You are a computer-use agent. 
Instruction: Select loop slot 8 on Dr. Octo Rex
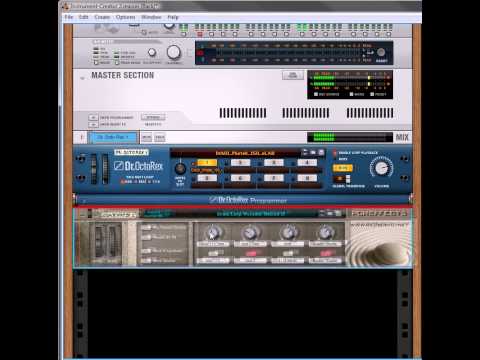coord(307,178)
